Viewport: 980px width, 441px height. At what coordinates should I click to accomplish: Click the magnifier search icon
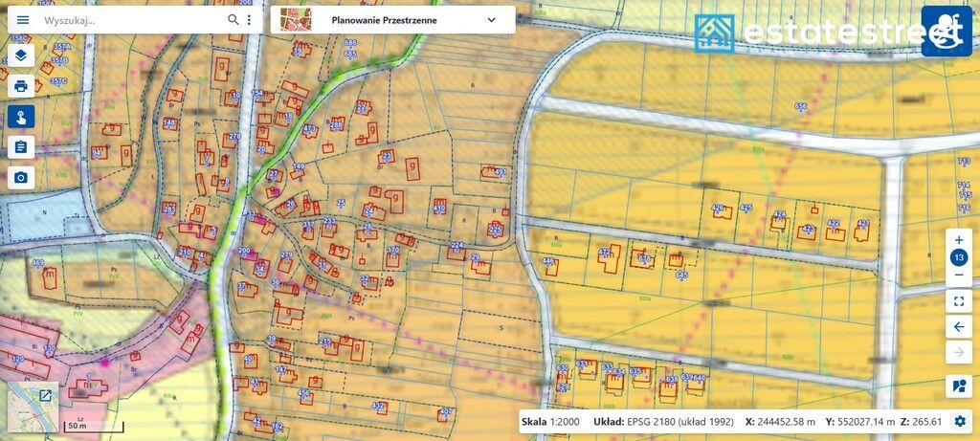point(234,20)
